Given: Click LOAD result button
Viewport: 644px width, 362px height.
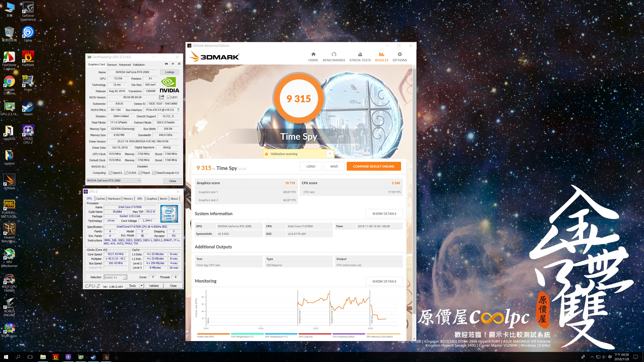Looking at the screenshot, I should [311, 166].
